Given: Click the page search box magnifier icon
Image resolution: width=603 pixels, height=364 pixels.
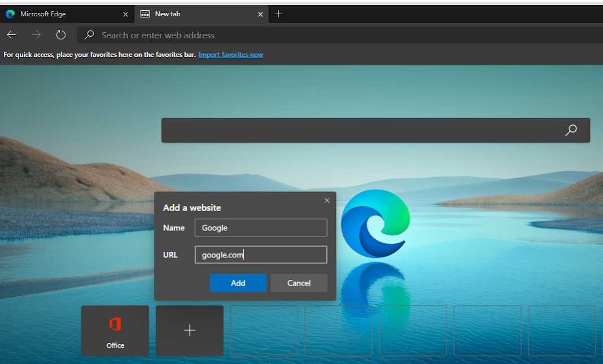Looking at the screenshot, I should [x=571, y=130].
